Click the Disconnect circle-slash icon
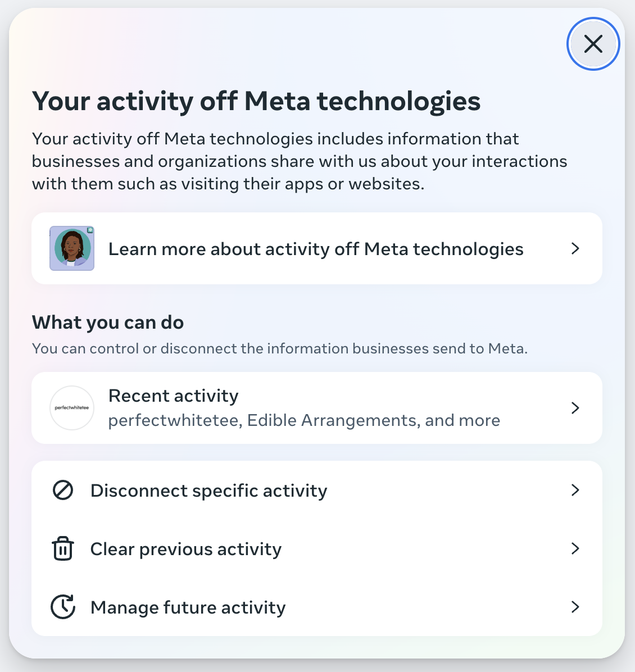 [x=63, y=491]
